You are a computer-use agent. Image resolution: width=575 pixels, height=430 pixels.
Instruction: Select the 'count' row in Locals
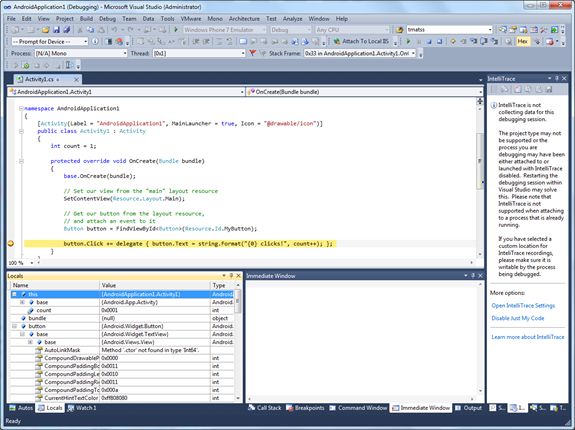pyautogui.click(x=122, y=310)
